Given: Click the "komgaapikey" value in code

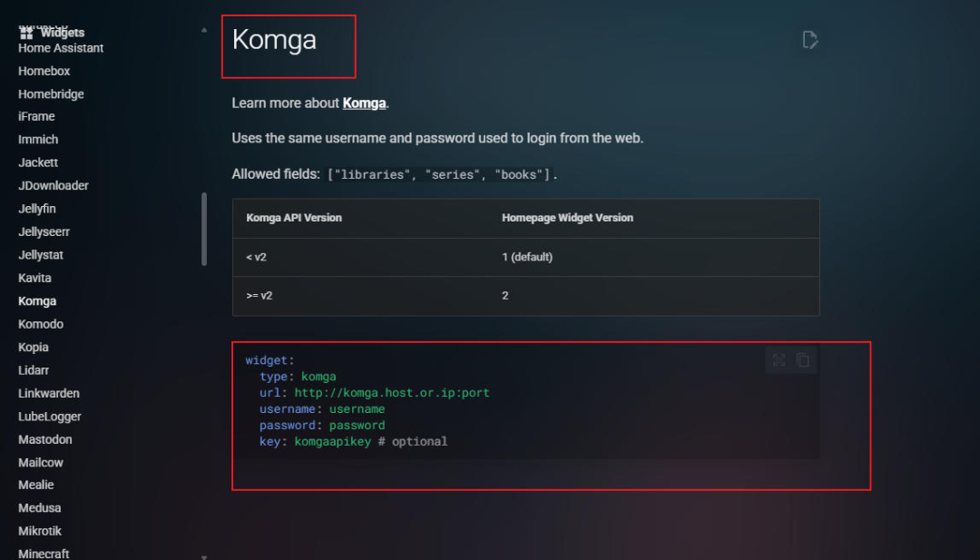Looking at the screenshot, I should click(x=332, y=442).
